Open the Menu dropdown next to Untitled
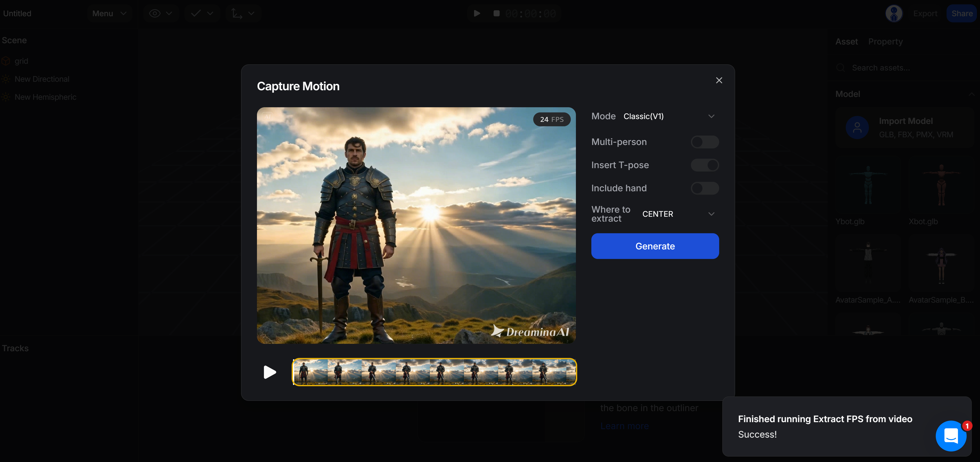Screen dimensions: 980x462 tap(109, 13)
